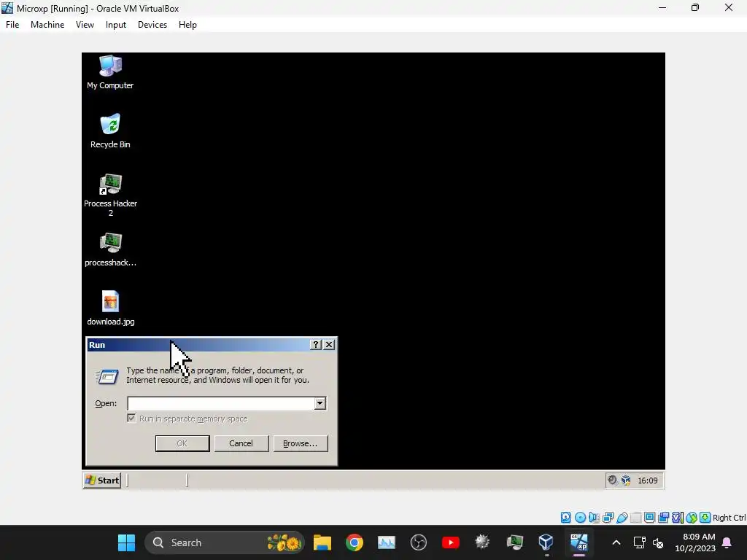Show hidden icons chevron in Windows tray
Viewport: 747px width, 560px height.
(x=616, y=542)
